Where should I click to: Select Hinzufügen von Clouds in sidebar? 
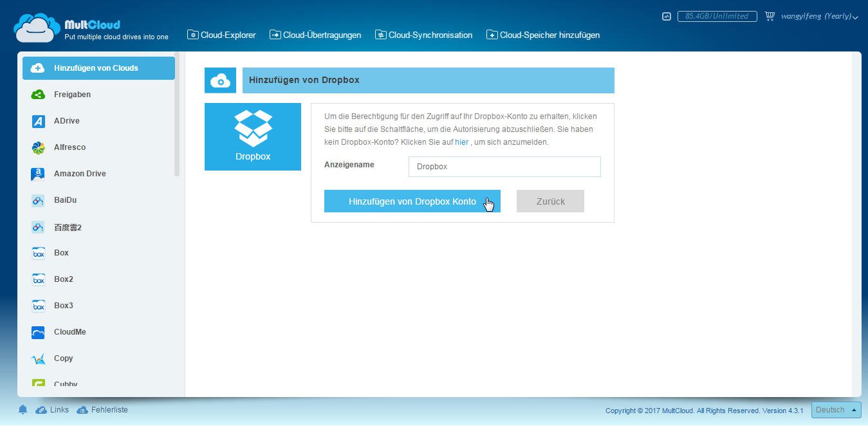tap(98, 68)
